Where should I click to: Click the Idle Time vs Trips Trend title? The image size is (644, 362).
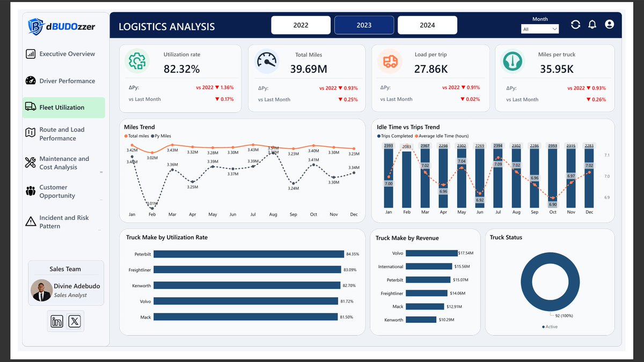(x=408, y=127)
